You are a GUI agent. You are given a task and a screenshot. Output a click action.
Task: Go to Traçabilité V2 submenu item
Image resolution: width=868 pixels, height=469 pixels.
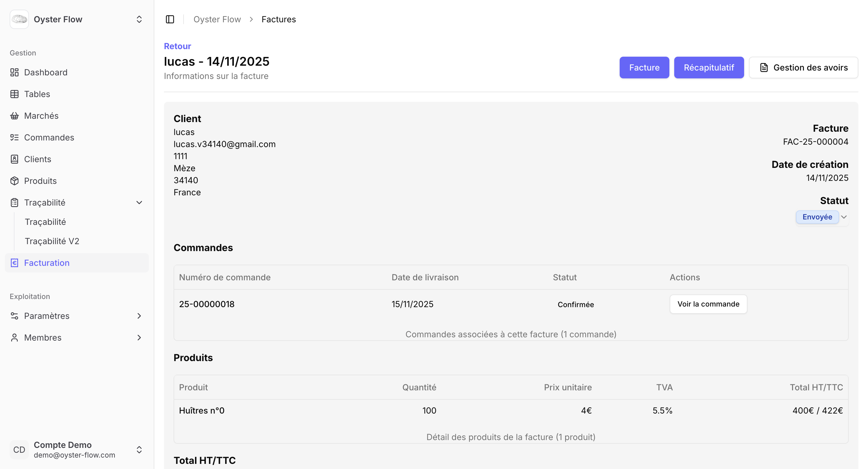tap(52, 241)
